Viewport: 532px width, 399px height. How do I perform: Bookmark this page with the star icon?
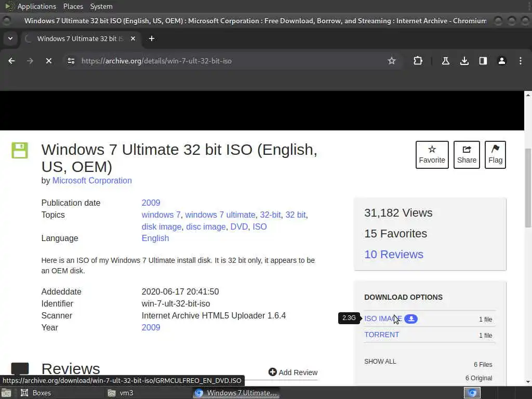392,61
